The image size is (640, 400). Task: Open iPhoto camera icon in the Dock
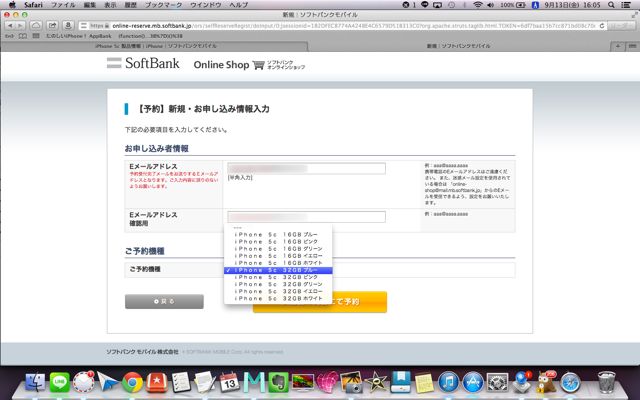[351, 382]
